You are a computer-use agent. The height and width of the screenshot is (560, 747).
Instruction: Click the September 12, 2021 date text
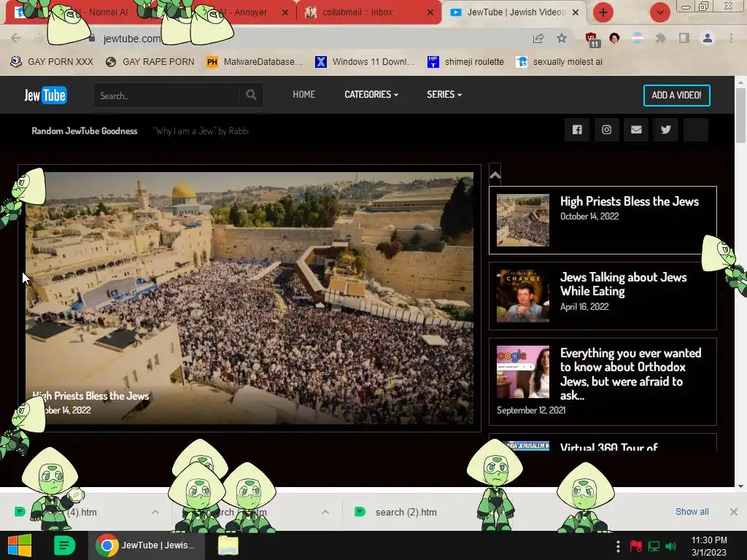click(x=531, y=410)
